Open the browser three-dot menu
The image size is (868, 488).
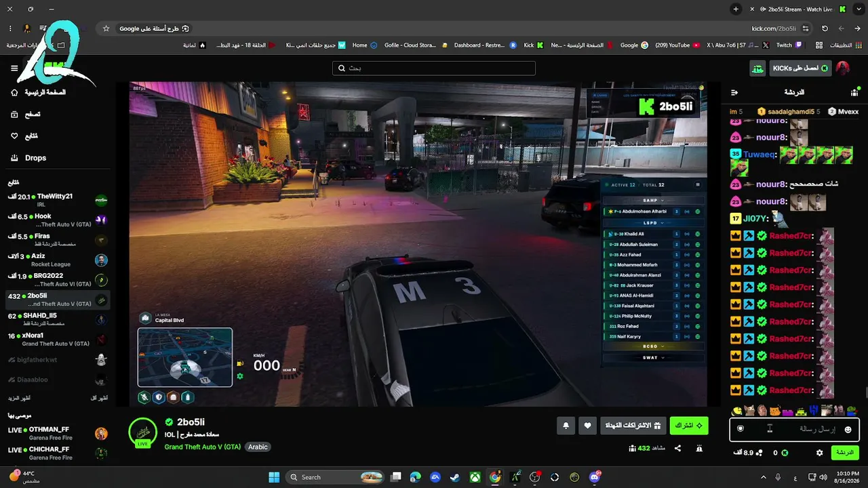[10, 28]
